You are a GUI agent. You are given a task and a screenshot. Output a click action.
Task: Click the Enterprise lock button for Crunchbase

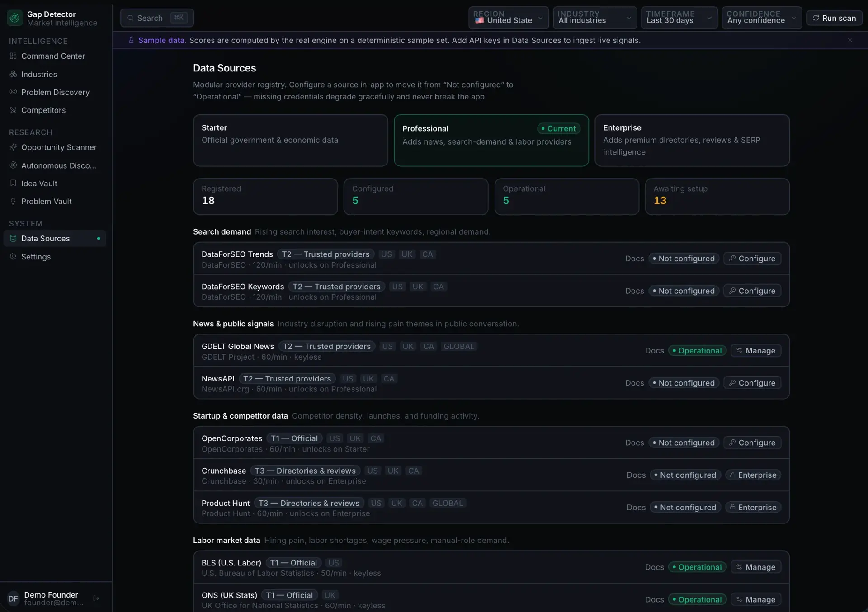pos(753,475)
